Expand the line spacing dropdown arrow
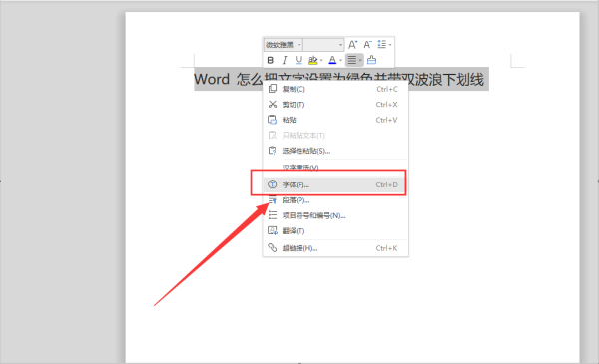The height and width of the screenshot is (364, 599). coord(390,45)
